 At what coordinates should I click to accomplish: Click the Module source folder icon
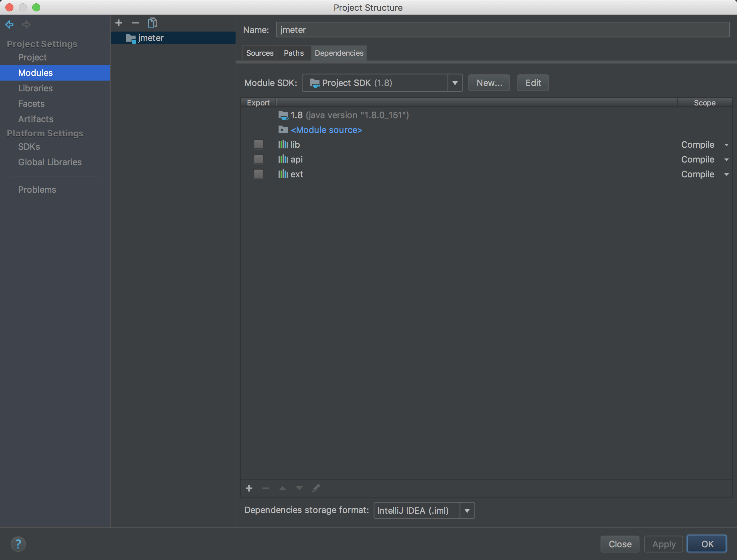click(x=283, y=130)
